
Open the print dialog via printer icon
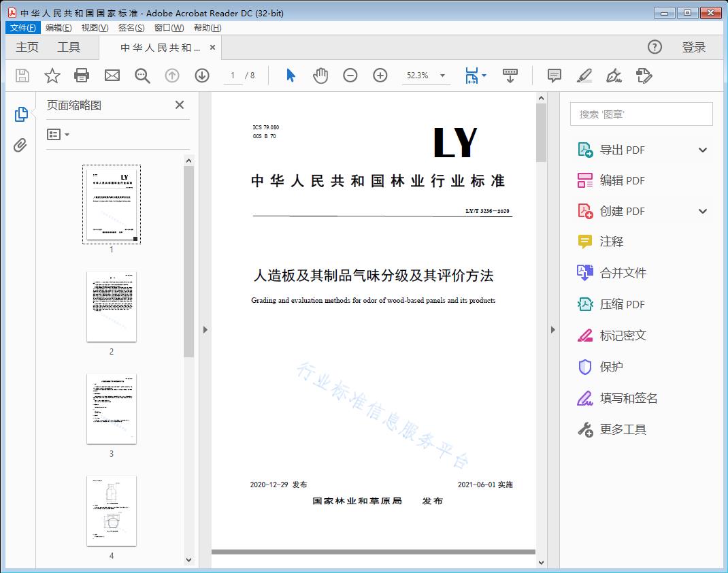point(82,76)
